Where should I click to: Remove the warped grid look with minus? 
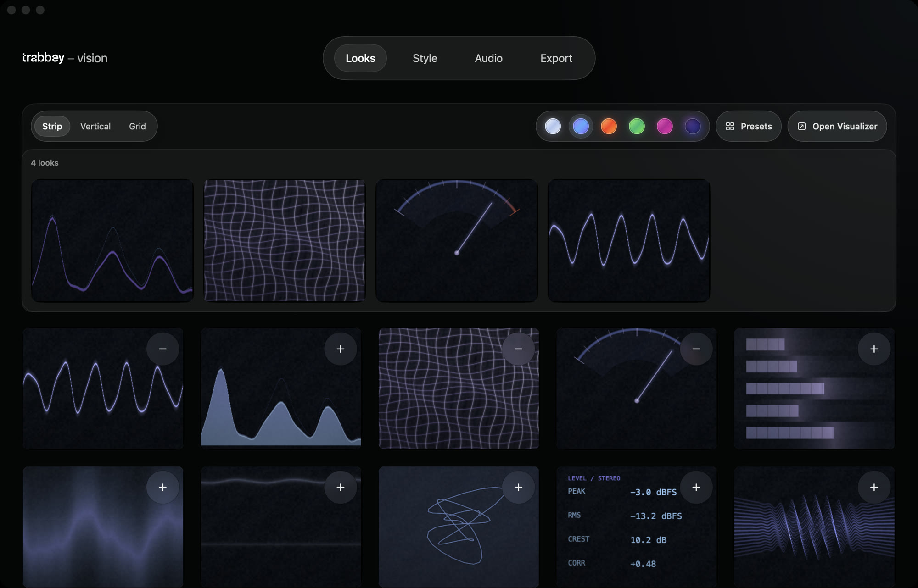(518, 349)
